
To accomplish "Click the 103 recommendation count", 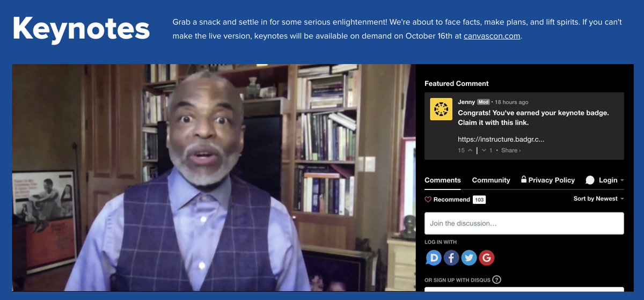I will point(479,200).
